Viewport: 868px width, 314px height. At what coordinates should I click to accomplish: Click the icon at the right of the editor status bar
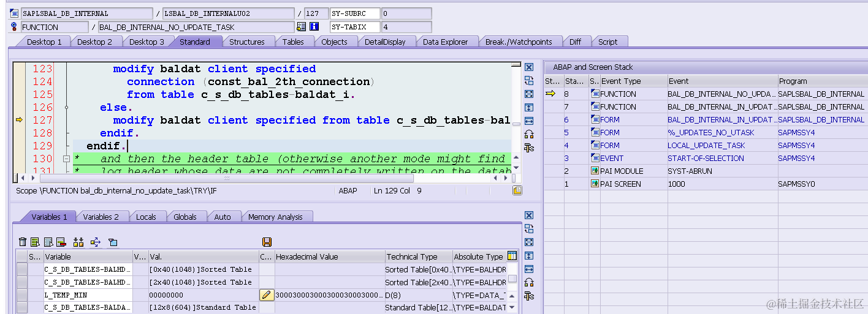(517, 191)
